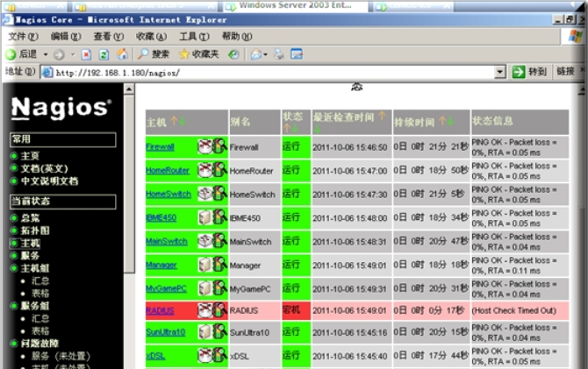This screenshot has width=588, height=369.
Task: Sort host column ascending arrow
Action: pos(174,121)
